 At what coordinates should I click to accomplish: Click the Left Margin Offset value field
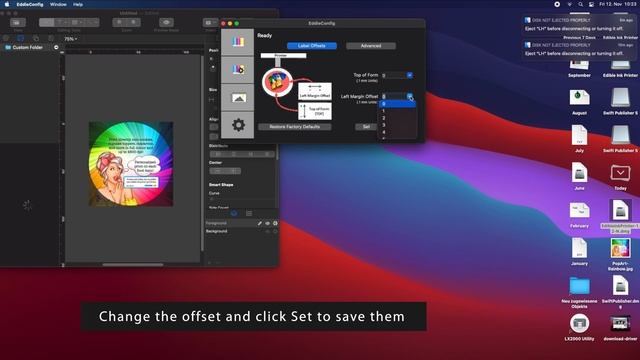tap(394, 96)
